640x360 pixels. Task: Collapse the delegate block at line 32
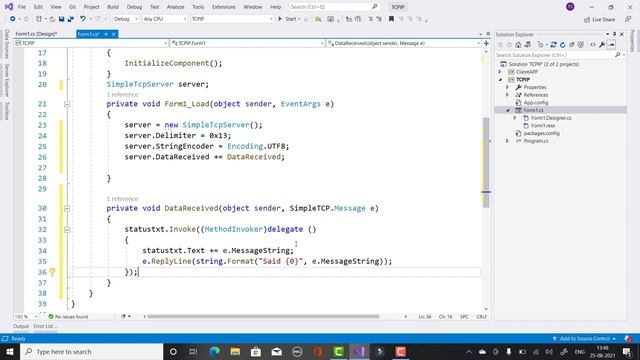pyautogui.click(x=67, y=230)
